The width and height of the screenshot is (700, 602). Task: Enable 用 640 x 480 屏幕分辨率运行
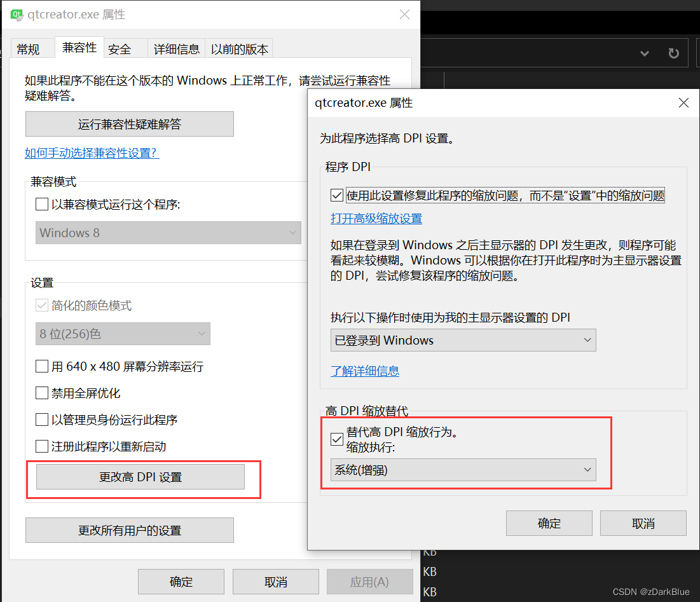42,366
